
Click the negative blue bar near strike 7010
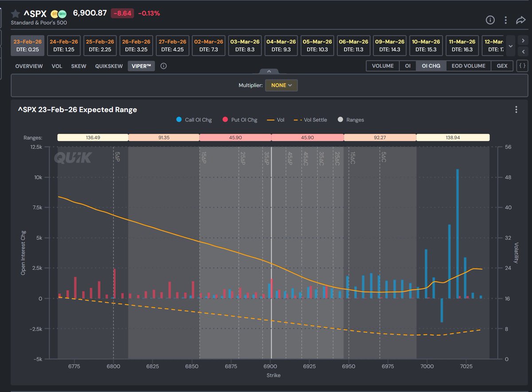pyautogui.click(x=442, y=310)
